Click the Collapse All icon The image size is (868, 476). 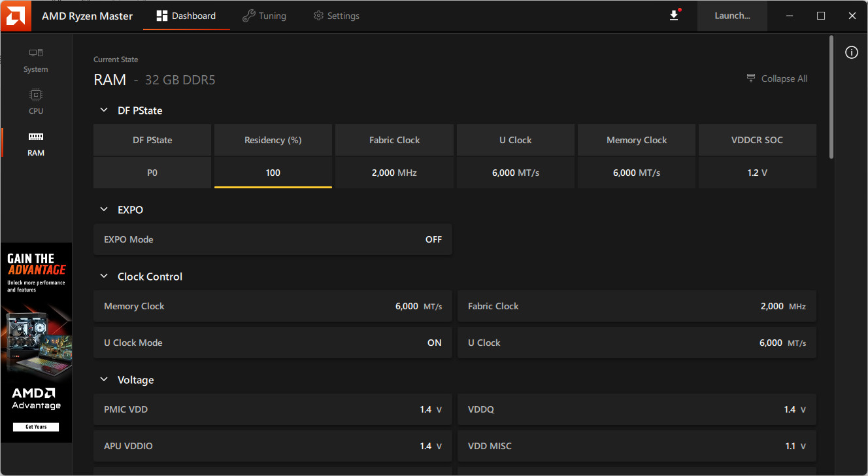(751, 78)
